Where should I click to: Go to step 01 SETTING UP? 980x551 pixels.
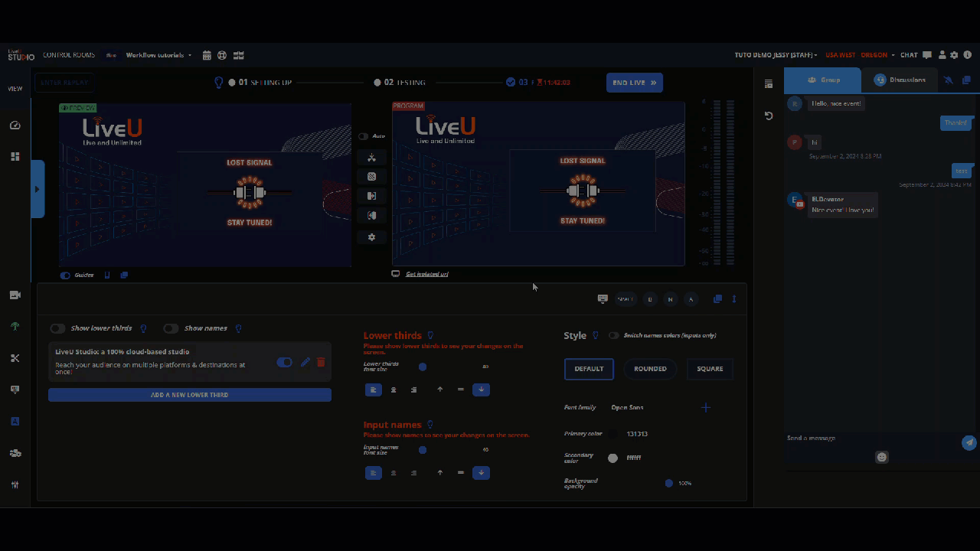point(260,83)
